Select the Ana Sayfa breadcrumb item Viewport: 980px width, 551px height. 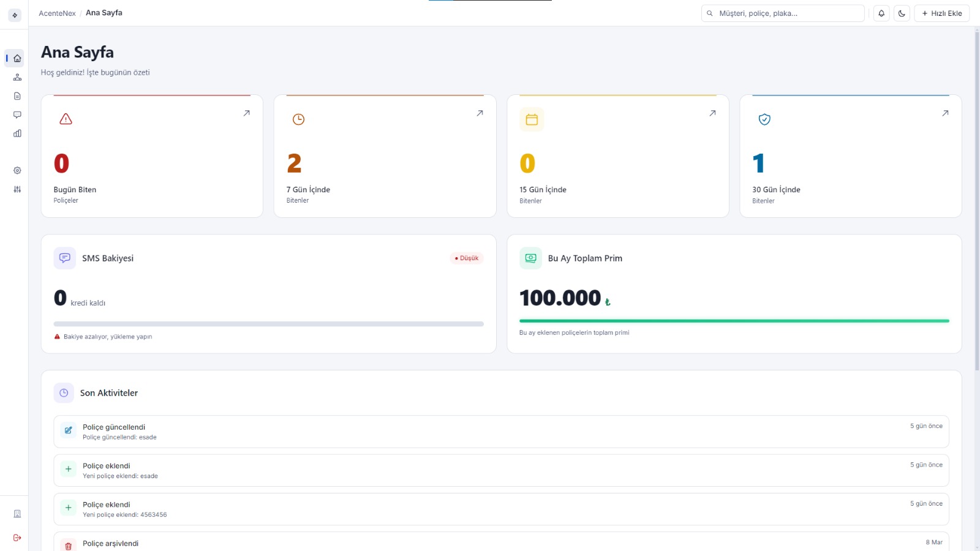coord(104,12)
